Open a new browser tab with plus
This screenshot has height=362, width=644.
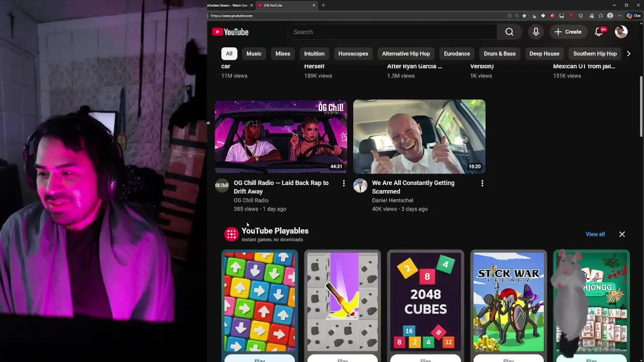tap(323, 5)
